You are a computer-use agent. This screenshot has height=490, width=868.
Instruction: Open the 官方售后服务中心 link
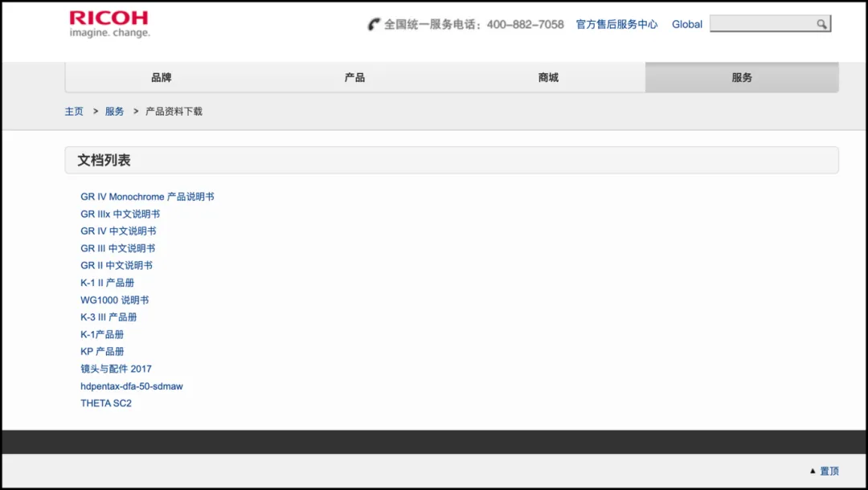click(x=616, y=24)
